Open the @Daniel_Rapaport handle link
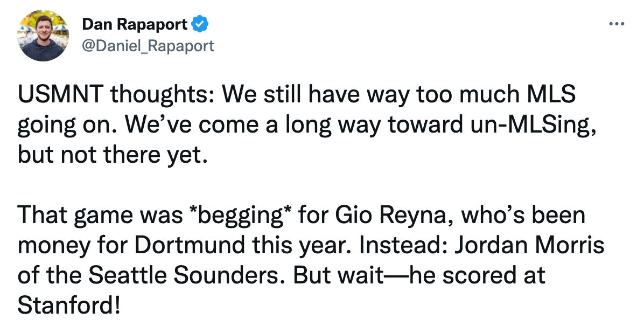The width and height of the screenshot is (644, 333). click(x=148, y=46)
